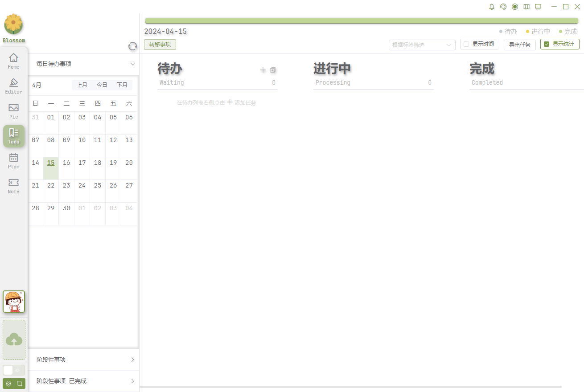
Task: Add a new task with the plus icon
Action: click(x=263, y=70)
